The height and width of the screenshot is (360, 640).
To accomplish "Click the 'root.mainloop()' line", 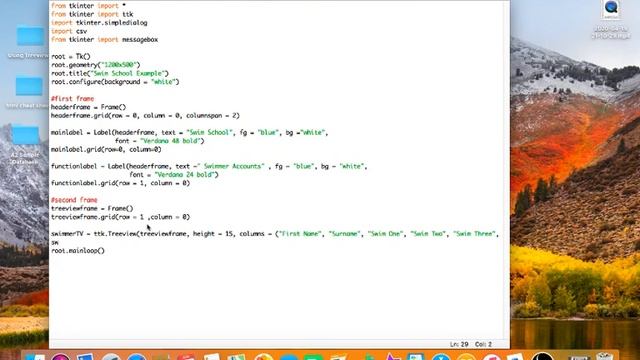I will (x=78, y=251).
